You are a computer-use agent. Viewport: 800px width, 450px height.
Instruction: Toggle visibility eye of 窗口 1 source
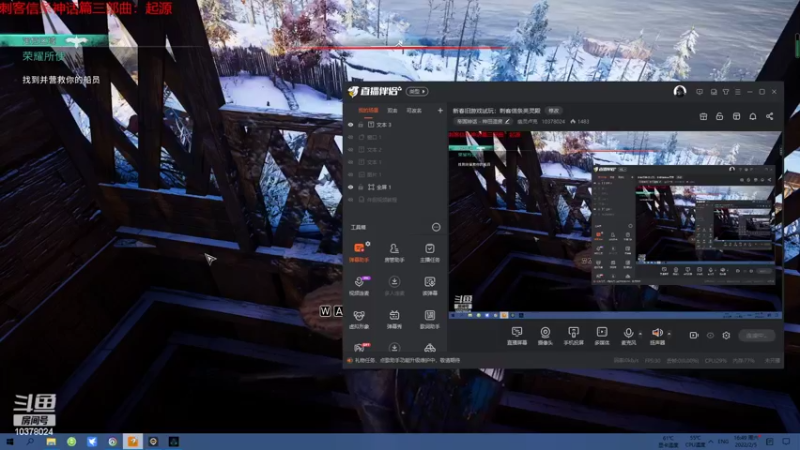tap(351, 137)
